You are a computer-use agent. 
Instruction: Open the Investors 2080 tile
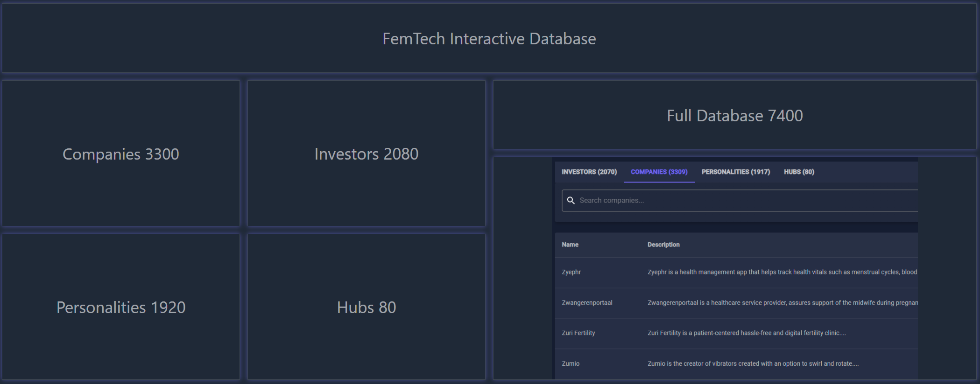(x=366, y=154)
